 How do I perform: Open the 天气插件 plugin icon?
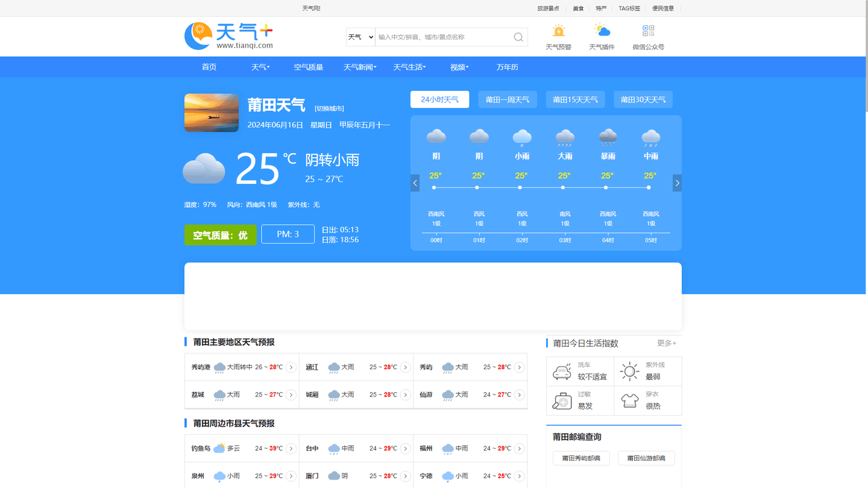[x=602, y=31]
